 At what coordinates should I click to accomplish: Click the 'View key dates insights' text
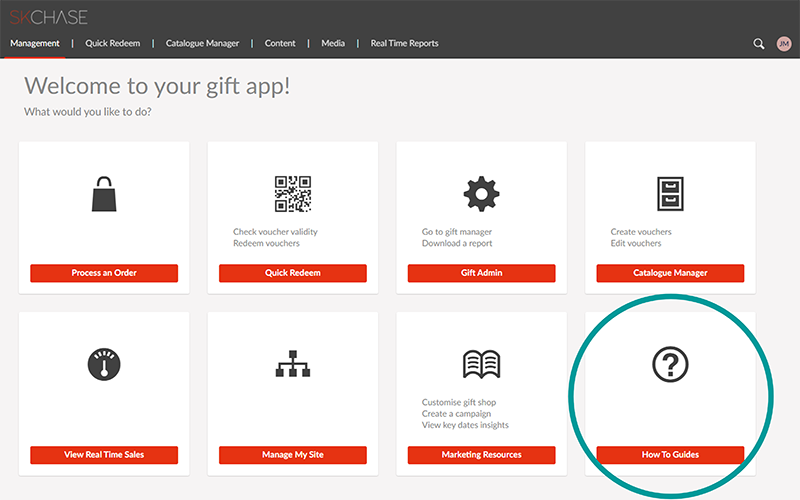tap(465, 425)
